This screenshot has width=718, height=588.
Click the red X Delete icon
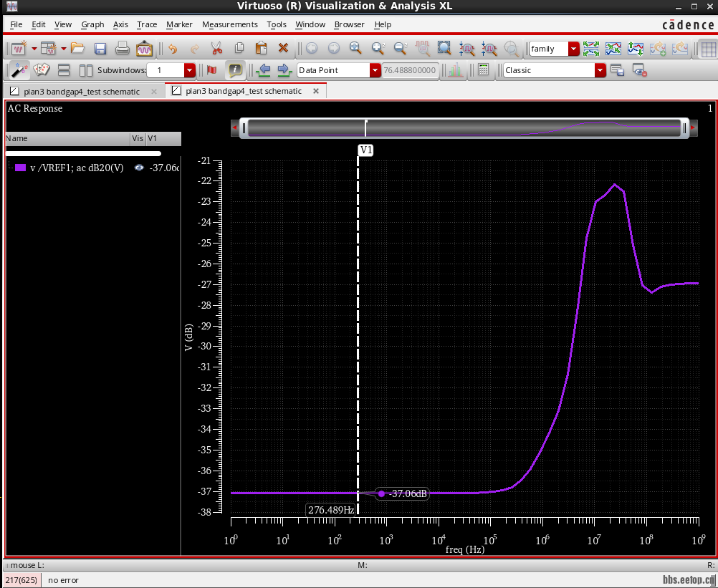coord(283,49)
